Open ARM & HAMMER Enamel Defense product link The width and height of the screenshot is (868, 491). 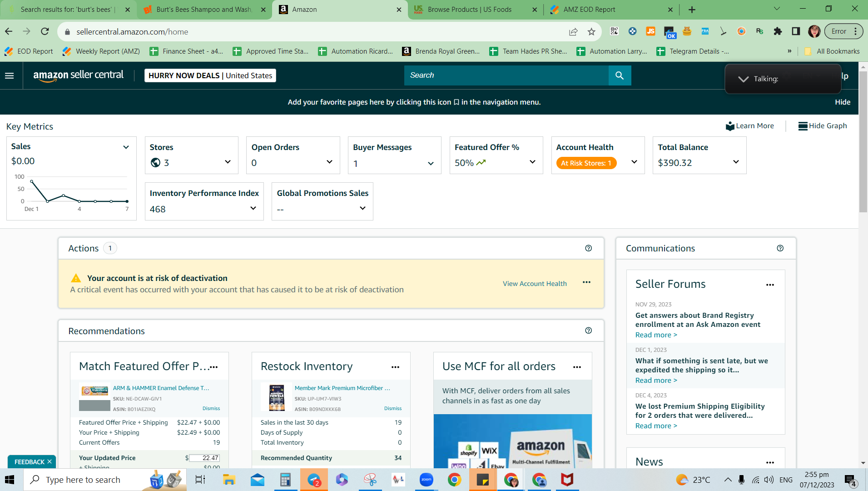click(x=161, y=388)
